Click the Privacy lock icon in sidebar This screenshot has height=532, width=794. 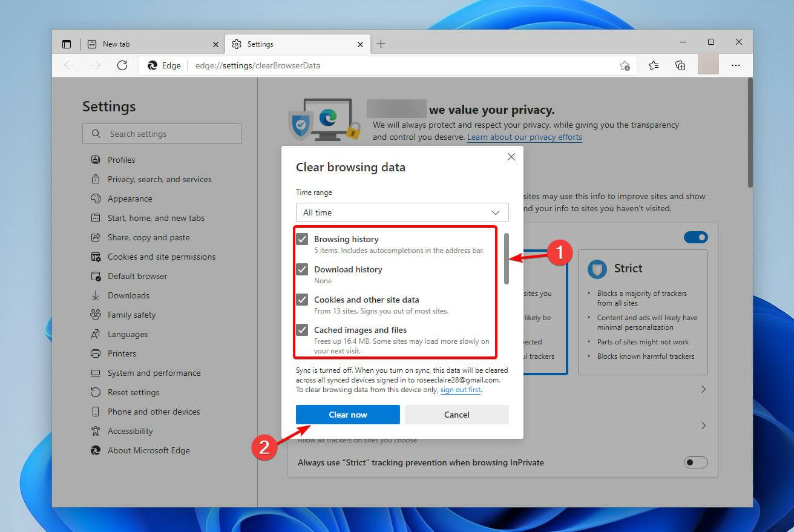pyautogui.click(x=96, y=179)
